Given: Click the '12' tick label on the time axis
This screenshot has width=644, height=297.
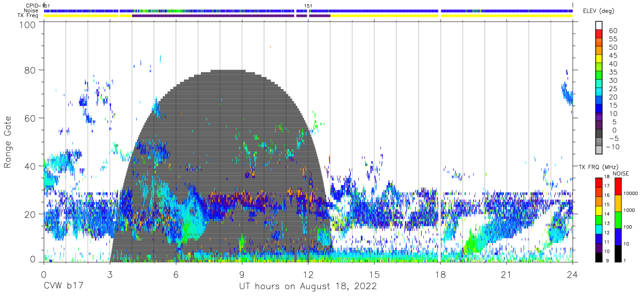Looking at the screenshot, I should [308, 274].
